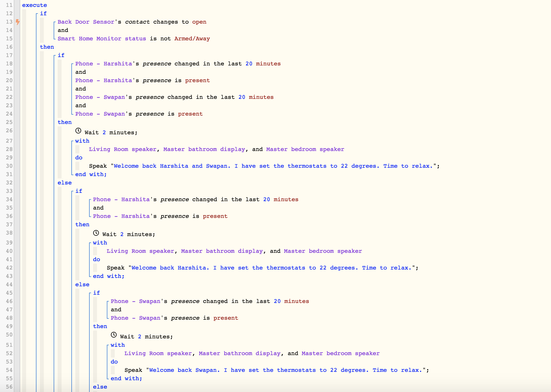Click the 'do' keyword on line 29

click(x=79, y=158)
